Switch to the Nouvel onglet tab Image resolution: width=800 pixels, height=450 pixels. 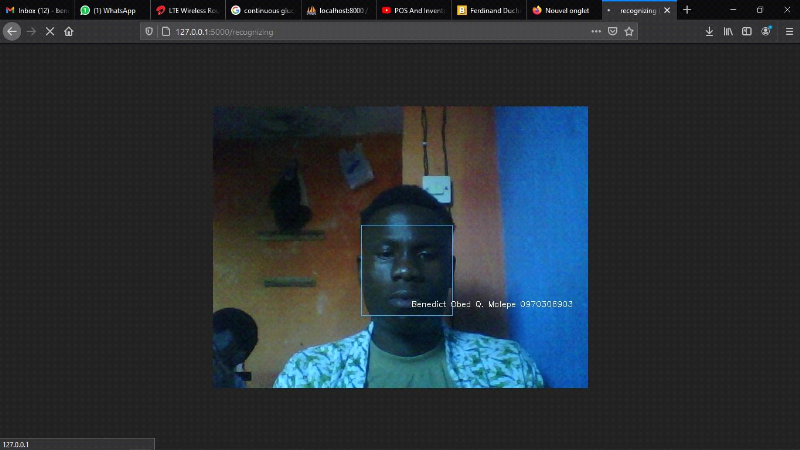click(x=564, y=10)
